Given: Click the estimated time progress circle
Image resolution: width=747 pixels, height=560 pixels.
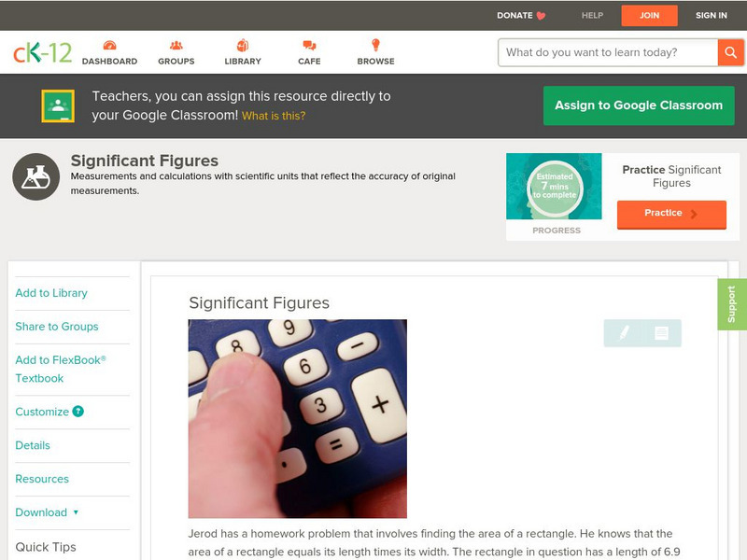Looking at the screenshot, I should pos(555,186).
